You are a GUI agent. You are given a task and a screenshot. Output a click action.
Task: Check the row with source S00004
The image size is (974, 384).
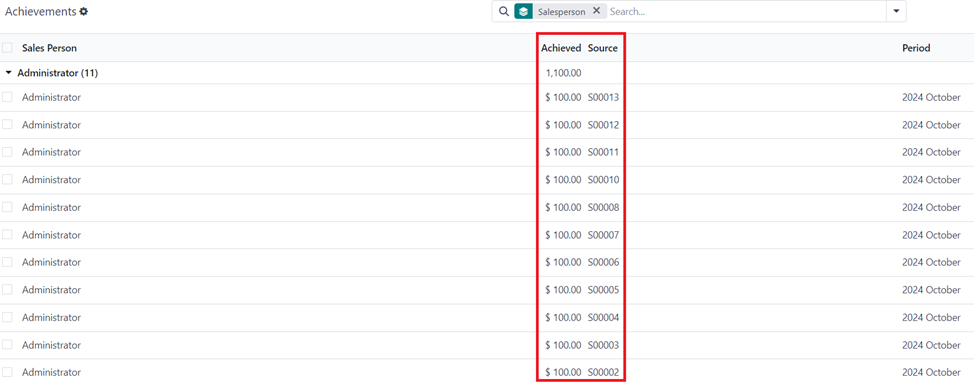pos(7,317)
